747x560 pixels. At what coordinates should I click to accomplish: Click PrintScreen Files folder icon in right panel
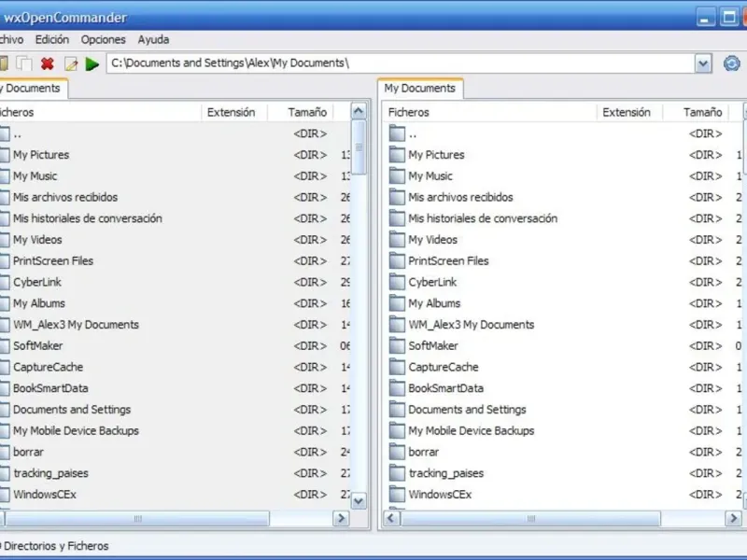click(397, 260)
